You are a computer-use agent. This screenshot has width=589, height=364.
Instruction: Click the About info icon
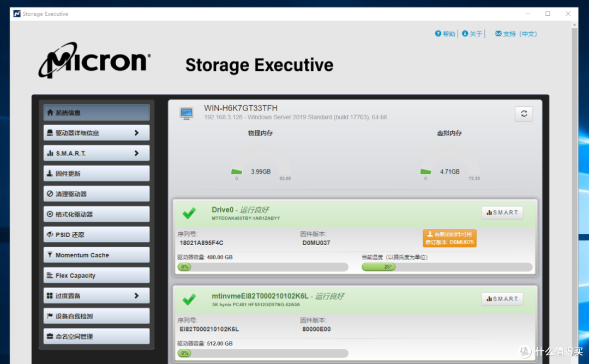[x=465, y=34]
